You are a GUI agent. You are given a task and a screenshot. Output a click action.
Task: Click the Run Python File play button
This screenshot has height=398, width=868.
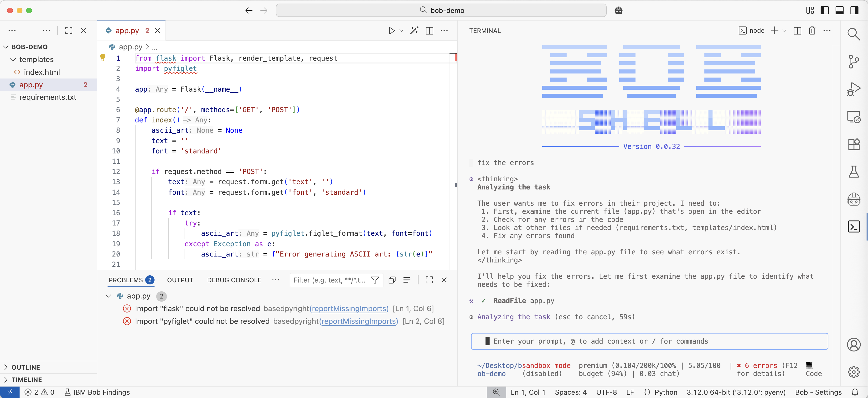391,31
